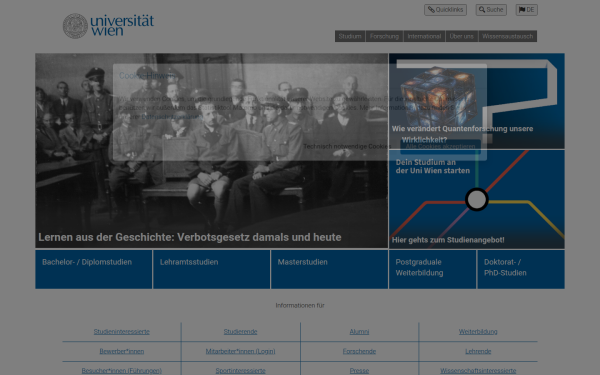Open the Presse link
The width and height of the screenshot is (600, 375).
(x=359, y=371)
